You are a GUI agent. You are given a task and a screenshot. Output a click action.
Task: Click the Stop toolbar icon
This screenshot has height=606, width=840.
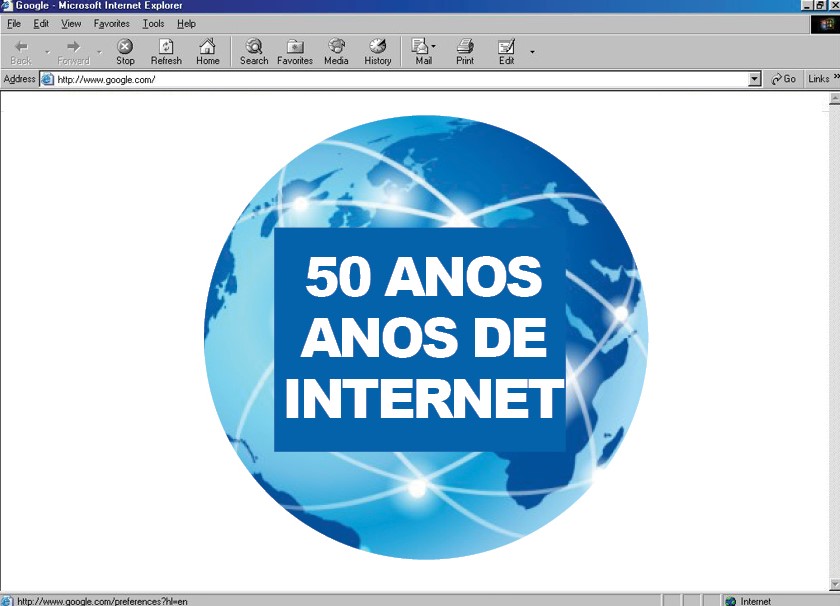(x=125, y=51)
